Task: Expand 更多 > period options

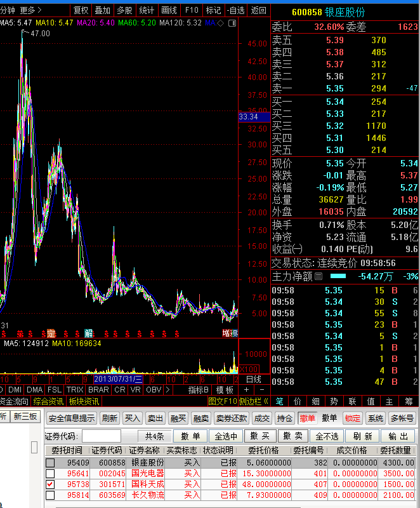Action: point(30,10)
